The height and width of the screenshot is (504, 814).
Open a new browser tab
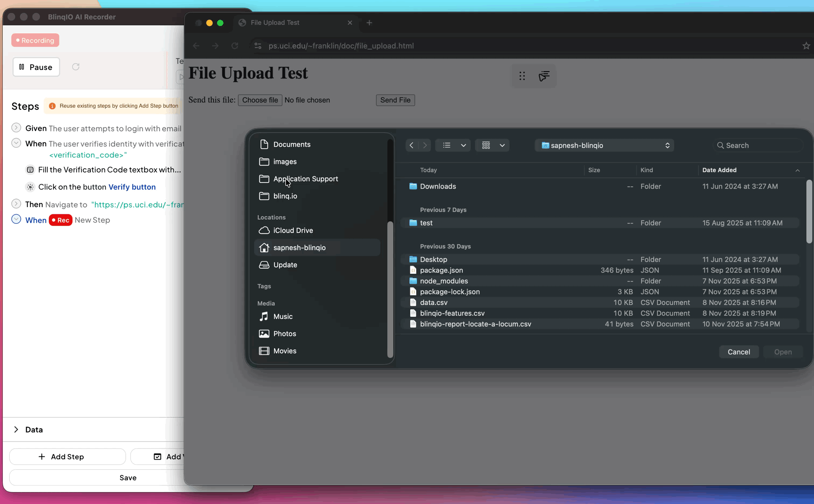click(x=369, y=23)
